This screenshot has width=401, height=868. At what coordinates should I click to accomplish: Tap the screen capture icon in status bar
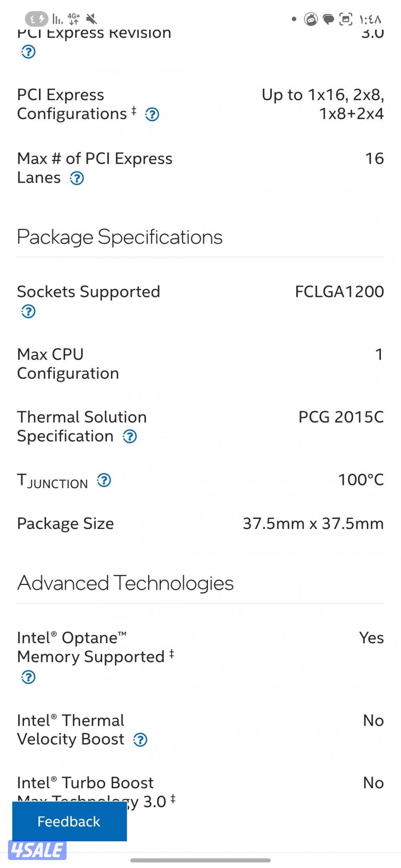(346, 18)
